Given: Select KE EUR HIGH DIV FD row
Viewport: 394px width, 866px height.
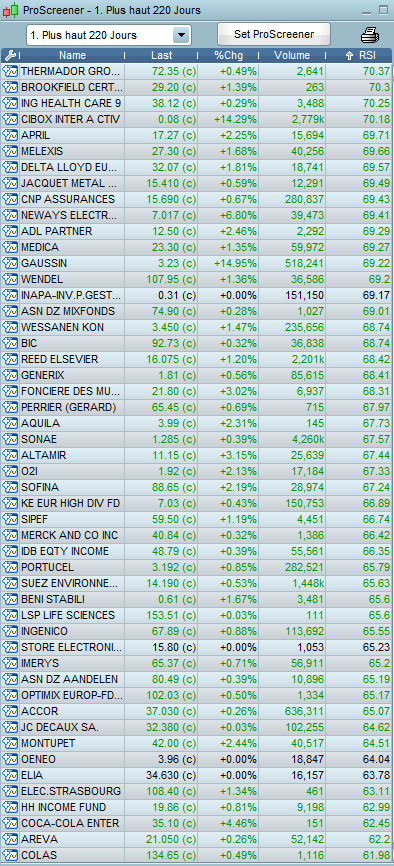Looking at the screenshot, I should click(70, 504).
